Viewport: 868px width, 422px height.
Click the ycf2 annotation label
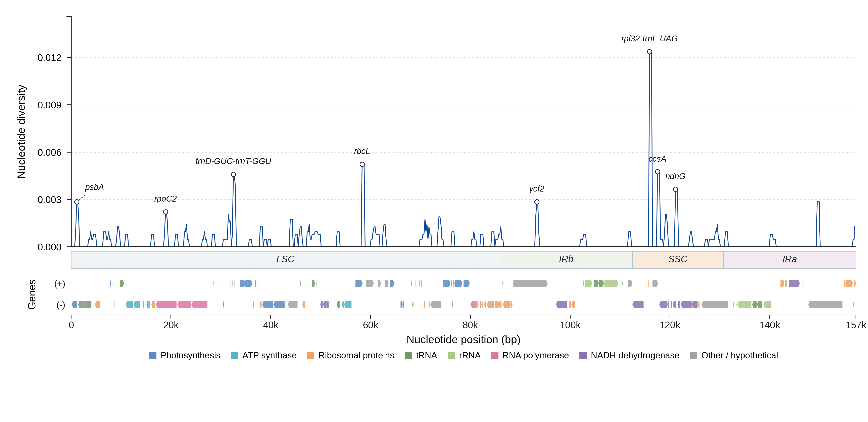pyautogui.click(x=537, y=189)
